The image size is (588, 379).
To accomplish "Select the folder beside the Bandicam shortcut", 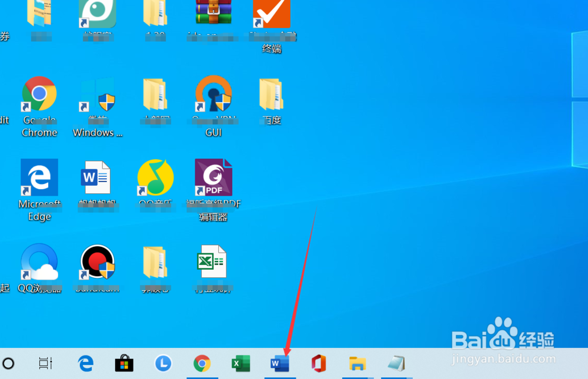I will pos(155,263).
